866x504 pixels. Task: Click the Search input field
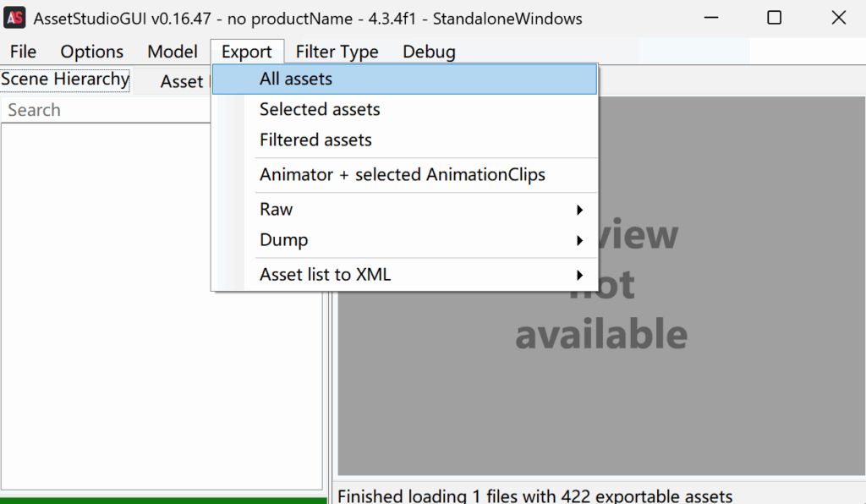106,110
